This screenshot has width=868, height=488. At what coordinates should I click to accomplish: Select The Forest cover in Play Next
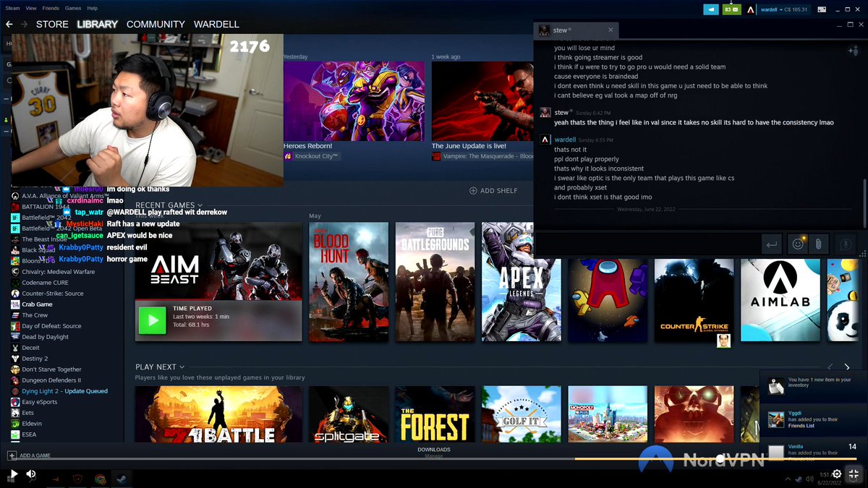435,414
